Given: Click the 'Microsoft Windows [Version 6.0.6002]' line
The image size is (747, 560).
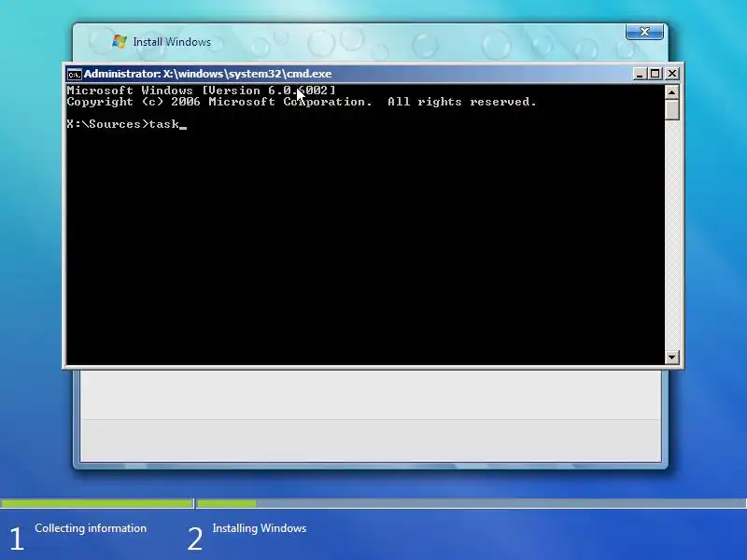Looking at the screenshot, I should (201, 91).
